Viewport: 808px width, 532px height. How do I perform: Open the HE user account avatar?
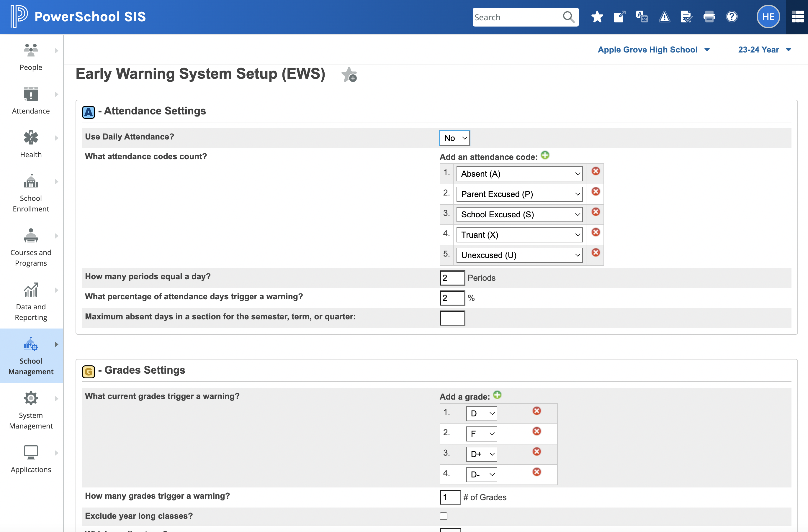coord(768,16)
